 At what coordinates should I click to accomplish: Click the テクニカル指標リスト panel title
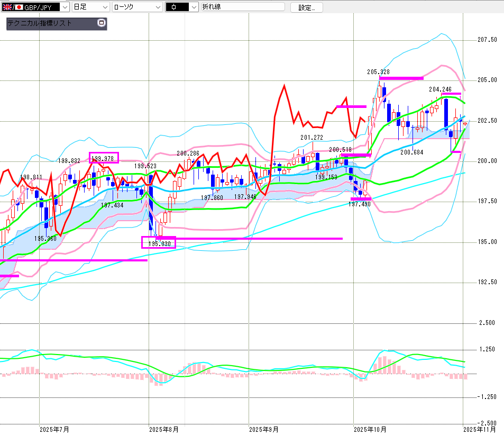[x=40, y=24]
